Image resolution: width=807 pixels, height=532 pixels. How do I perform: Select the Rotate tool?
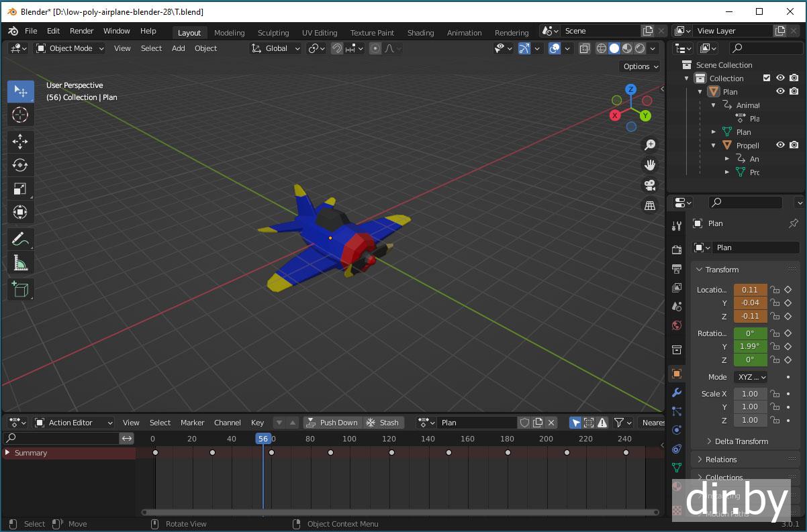[x=20, y=165]
